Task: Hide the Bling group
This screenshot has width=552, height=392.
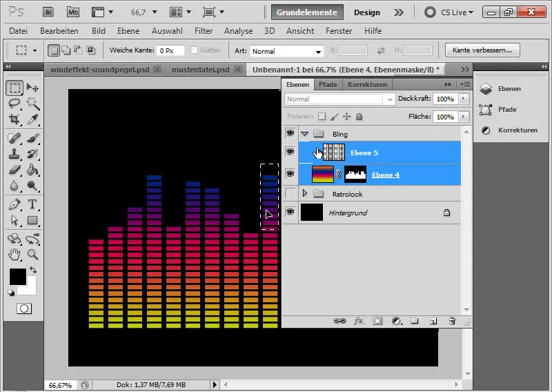Action: (x=290, y=133)
